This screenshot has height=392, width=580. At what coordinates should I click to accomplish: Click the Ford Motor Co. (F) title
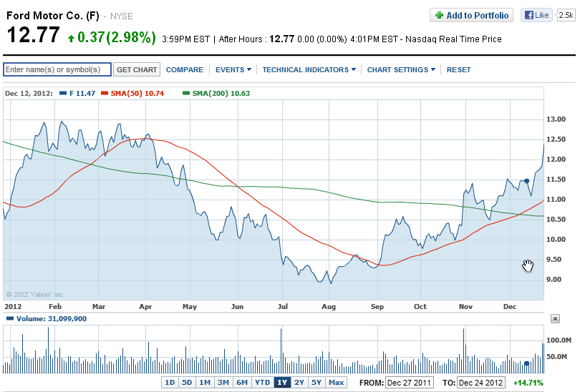[x=53, y=16]
